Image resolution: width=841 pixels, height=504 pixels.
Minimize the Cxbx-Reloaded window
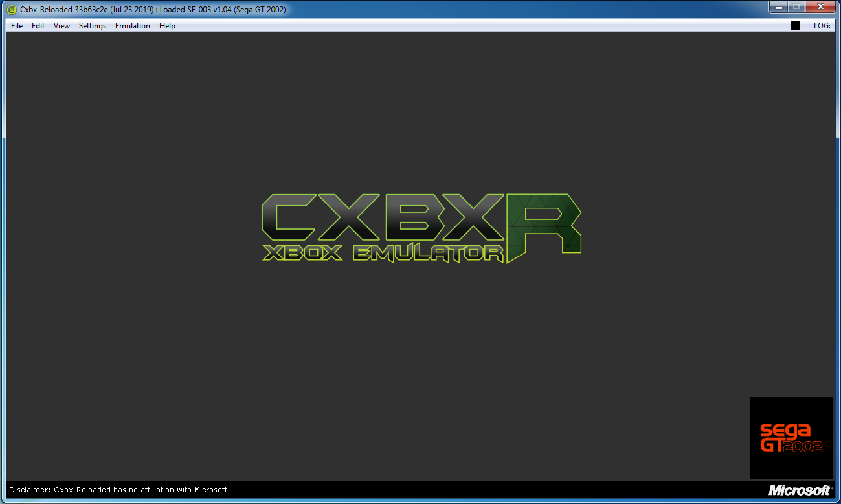778,6
